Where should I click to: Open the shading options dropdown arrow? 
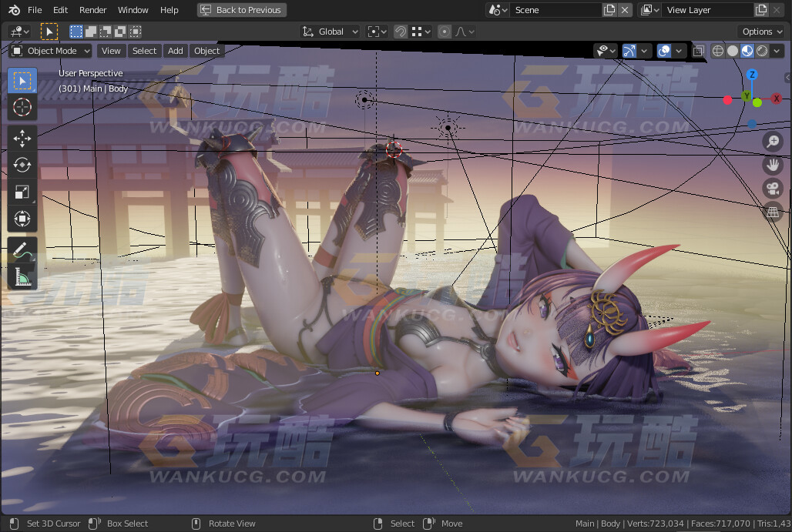777,51
